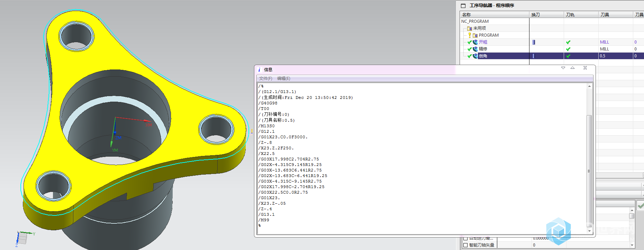Click the Information window scroll down arrow
The height and width of the screenshot is (250, 644).
pyautogui.click(x=589, y=231)
